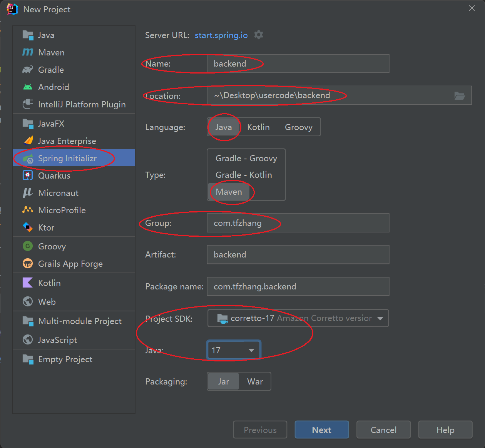
Task: Click the Android robot icon
Action: pyautogui.click(x=28, y=87)
